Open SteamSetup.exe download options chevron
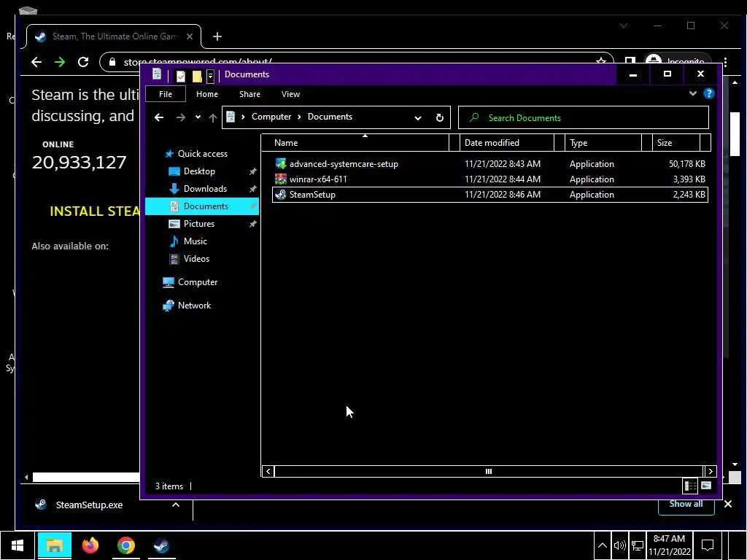This screenshot has width=747, height=560. [x=176, y=505]
